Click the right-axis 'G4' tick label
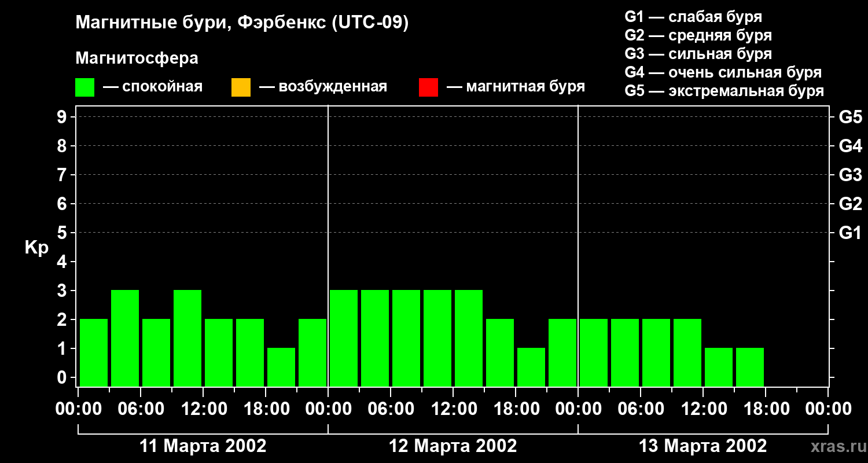 coord(851,146)
